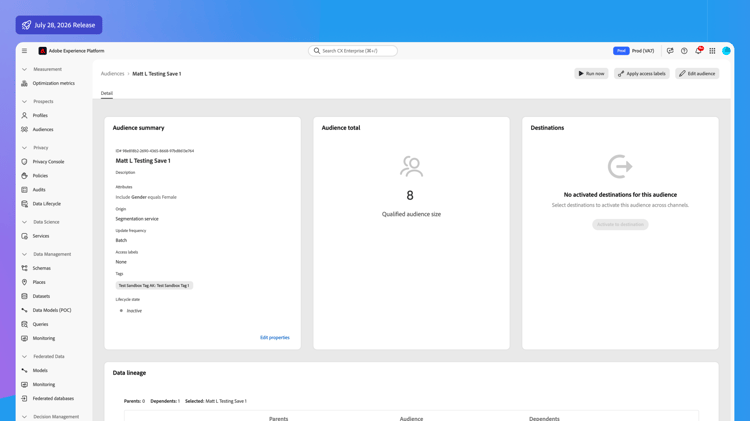
Task: Collapse the Decision Management section
Action: 24,417
